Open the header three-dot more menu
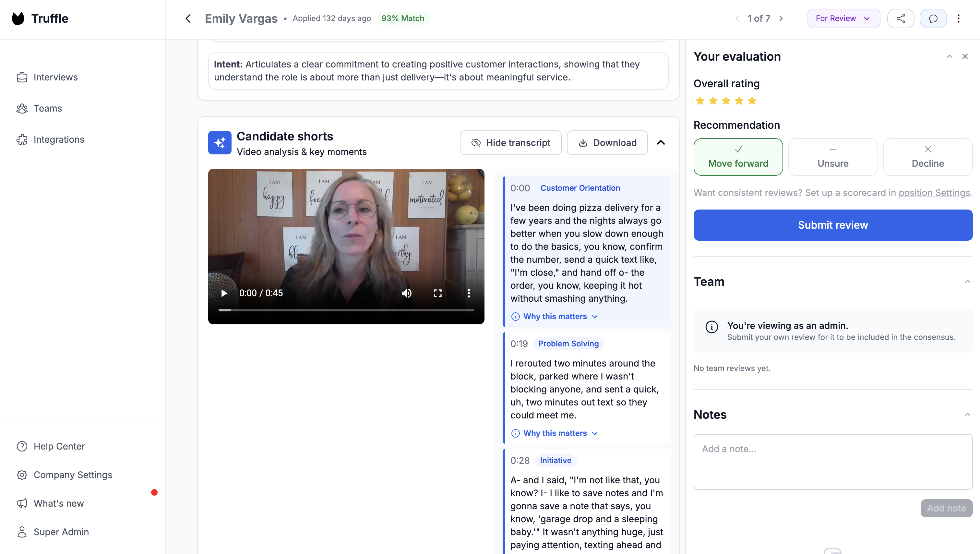This screenshot has height=554, width=980. 958,18
